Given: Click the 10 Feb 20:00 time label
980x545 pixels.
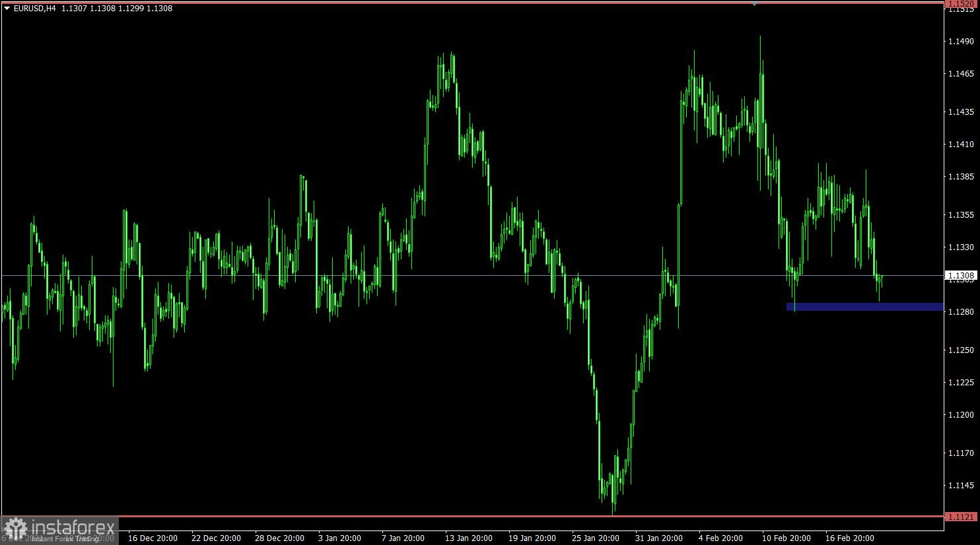Looking at the screenshot, I should [x=786, y=538].
